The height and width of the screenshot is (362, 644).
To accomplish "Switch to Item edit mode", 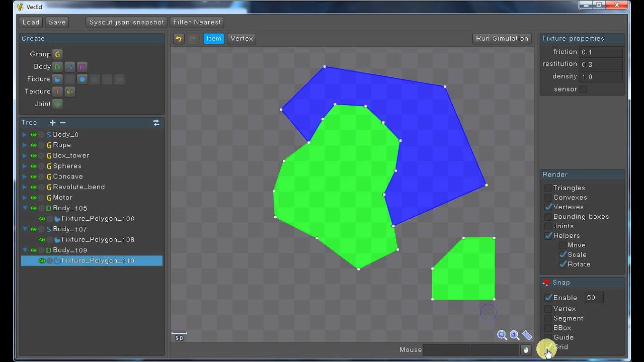I will point(214,39).
